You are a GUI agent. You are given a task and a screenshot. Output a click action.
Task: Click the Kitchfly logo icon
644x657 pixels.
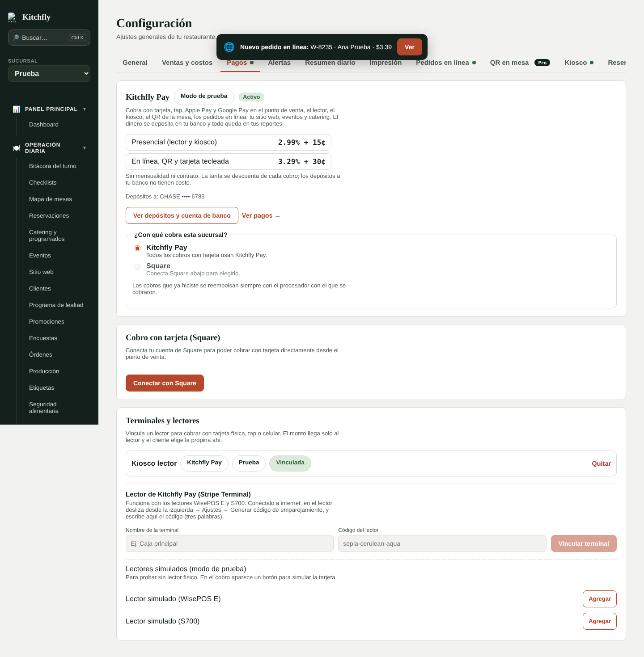pos(12,17)
